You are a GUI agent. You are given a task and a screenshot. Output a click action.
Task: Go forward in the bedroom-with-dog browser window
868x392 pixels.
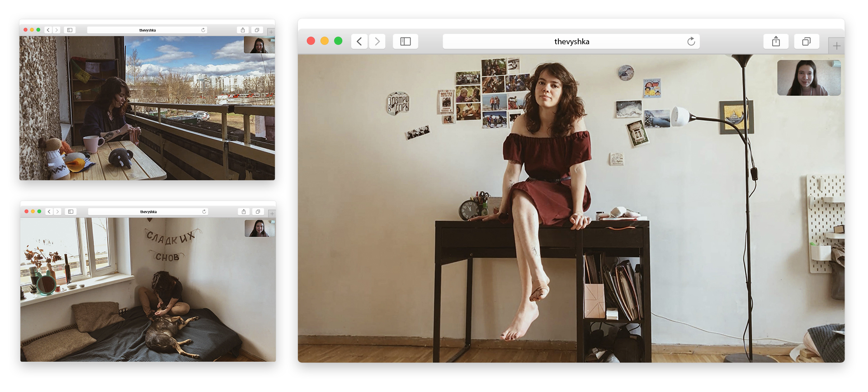[x=57, y=212]
